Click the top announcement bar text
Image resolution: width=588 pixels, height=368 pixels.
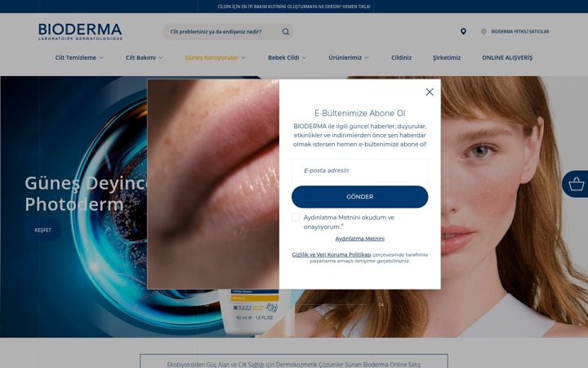point(294,7)
